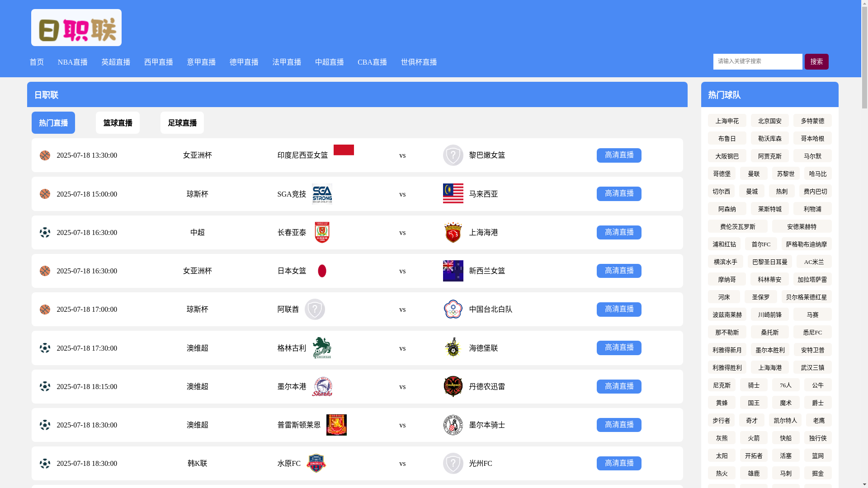Open 曼联 hot team link
The width and height of the screenshot is (868, 488).
(754, 174)
